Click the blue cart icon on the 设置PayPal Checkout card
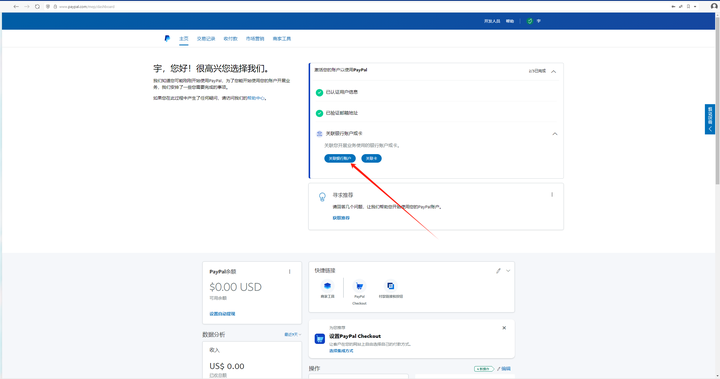 [x=320, y=339]
